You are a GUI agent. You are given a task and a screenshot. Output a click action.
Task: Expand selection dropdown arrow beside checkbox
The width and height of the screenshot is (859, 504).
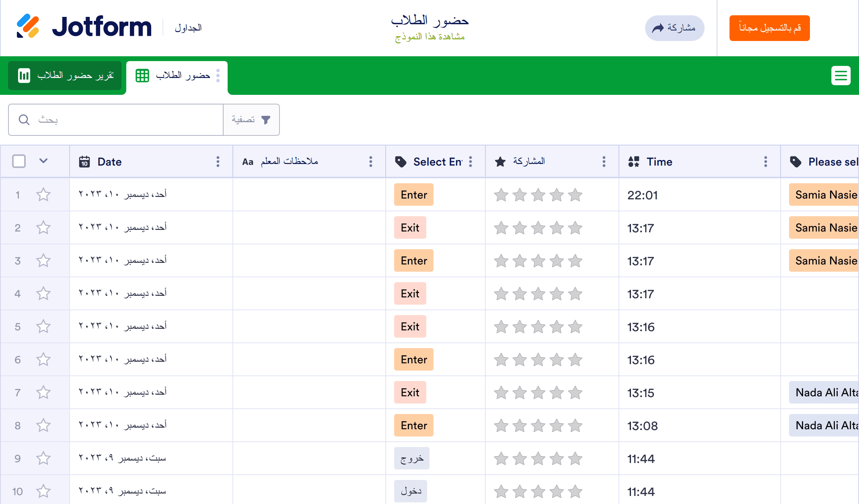(x=43, y=161)
